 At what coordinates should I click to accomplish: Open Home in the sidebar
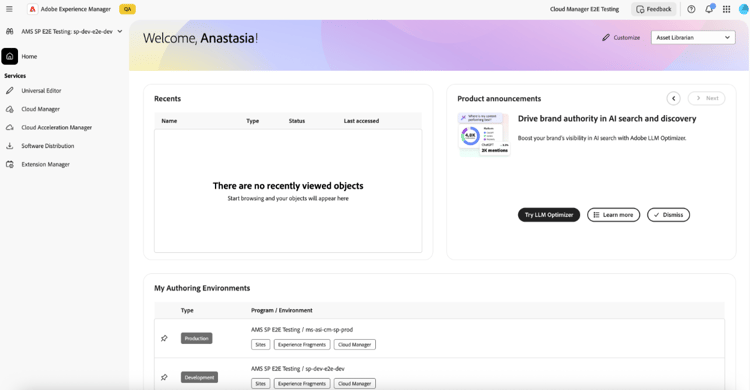[29, 56]
